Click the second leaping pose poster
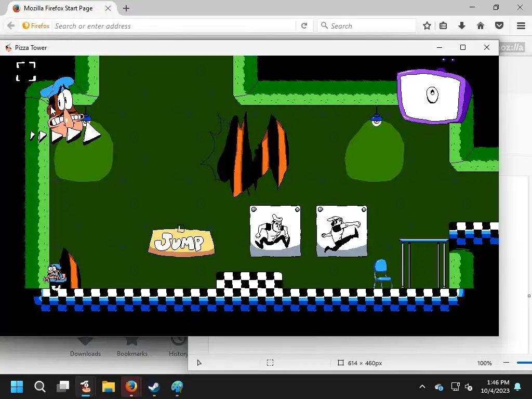This screenshot has width=532, height=399. tap(342, 231)
